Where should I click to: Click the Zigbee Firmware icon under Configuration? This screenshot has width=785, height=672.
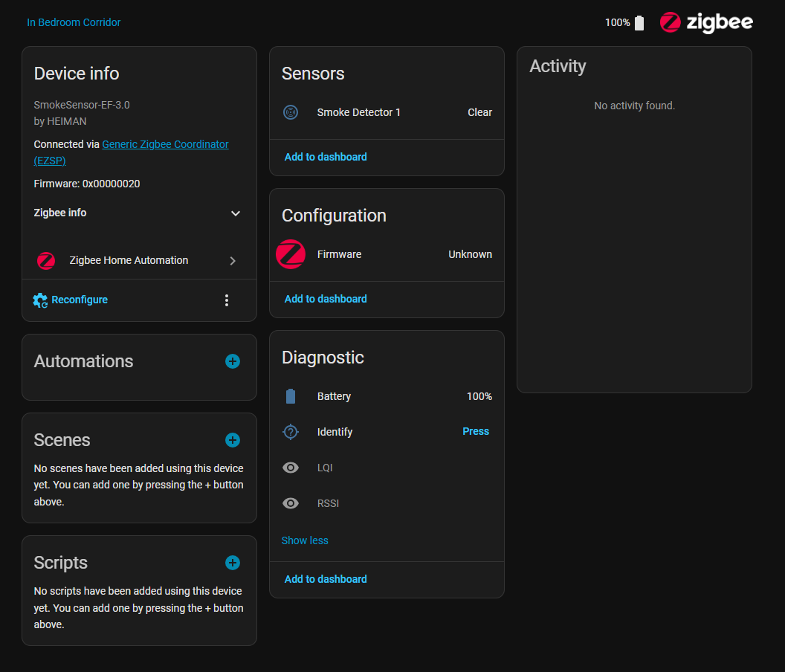(x=291, y=254)
